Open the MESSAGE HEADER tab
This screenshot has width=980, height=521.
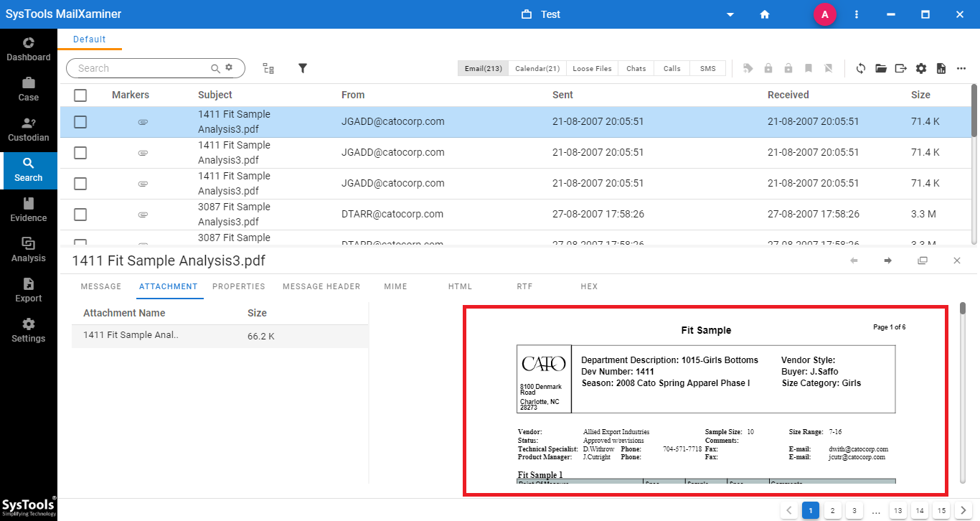[321, 286]
